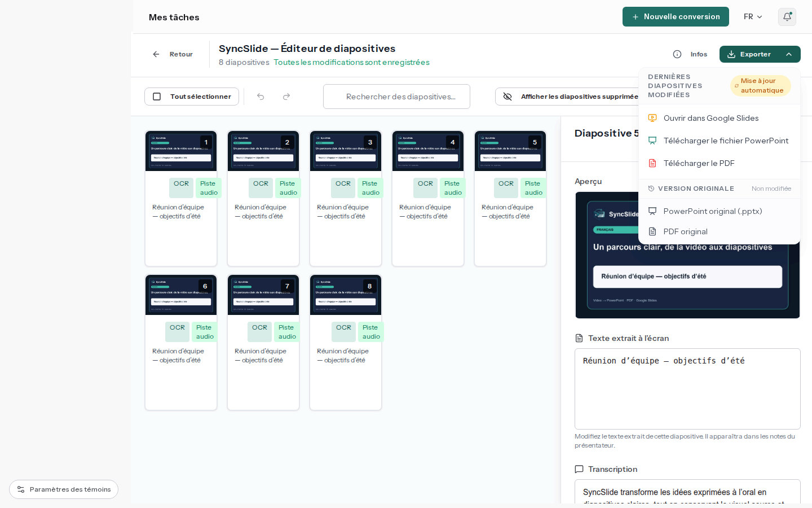
Task: Collapse the Exporter menu chevron
Action: click(789, 54)
